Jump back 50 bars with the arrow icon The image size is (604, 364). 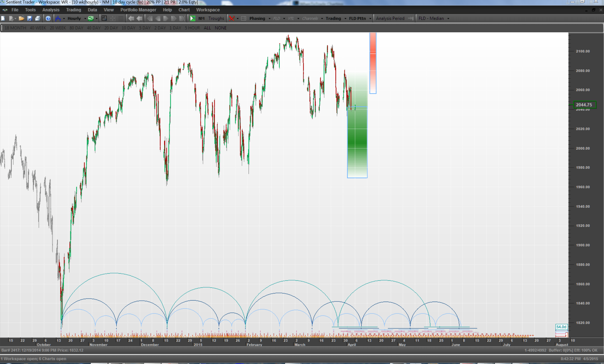click(x=131, y=18)
